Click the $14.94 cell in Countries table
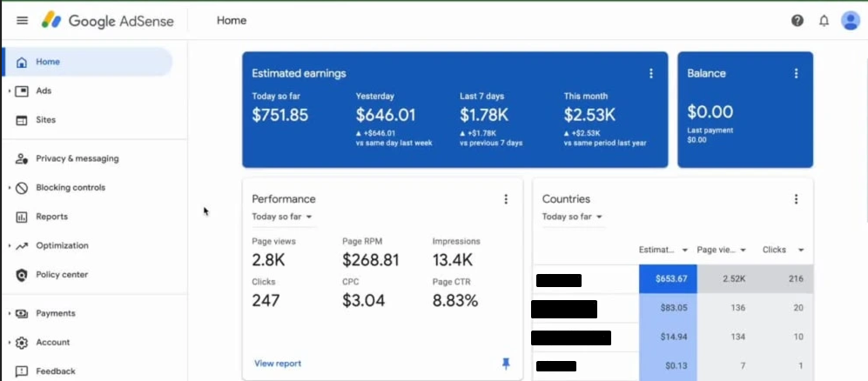The height and width of the screenshot is (381, 868). (x=668, y=338)
